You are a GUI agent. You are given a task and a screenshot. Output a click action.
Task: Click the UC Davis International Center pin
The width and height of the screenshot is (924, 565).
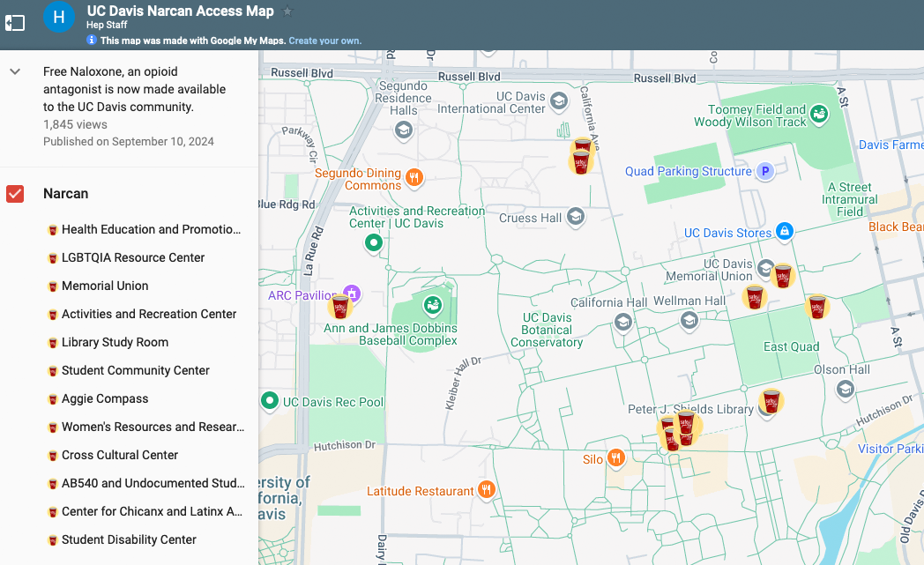point(559,101)
